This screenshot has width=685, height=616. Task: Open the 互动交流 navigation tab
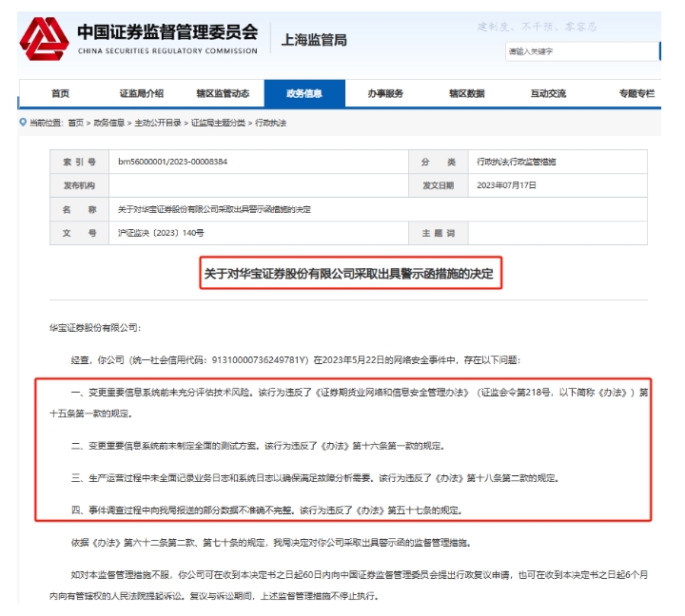pos(548,93)
